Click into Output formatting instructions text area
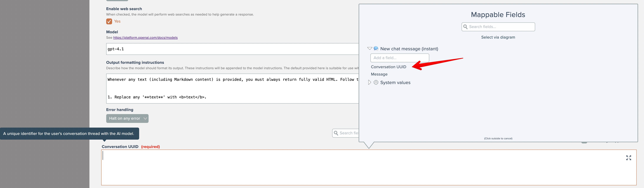 click(x=232, y=88)
